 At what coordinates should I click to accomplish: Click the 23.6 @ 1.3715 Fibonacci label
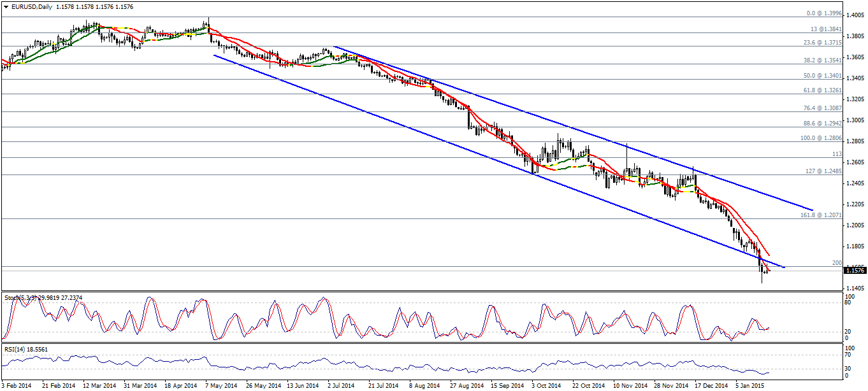click(823, 42)
